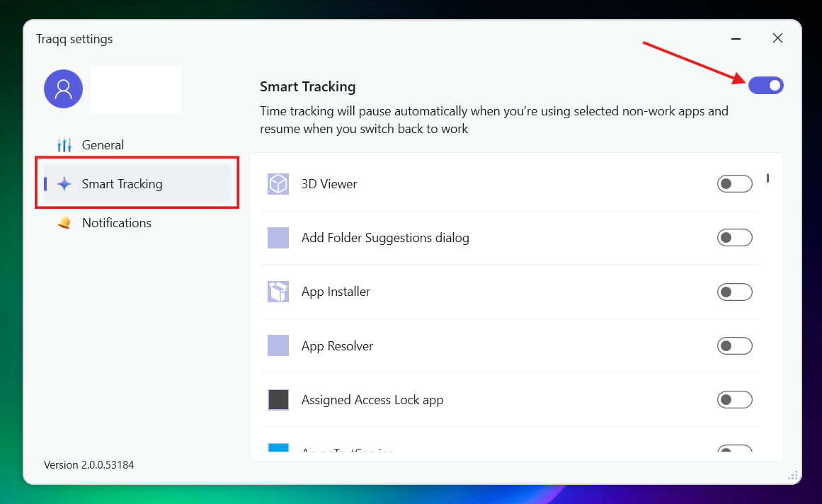Screen dimensions: 822x504
Task: Go to the Notifications tab
Action: tap(137, 223)
